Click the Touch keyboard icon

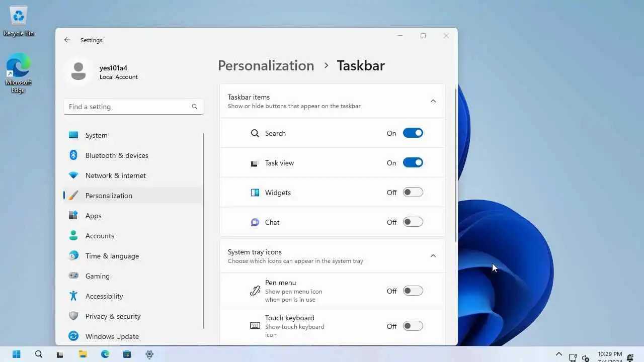pos(255,326)
